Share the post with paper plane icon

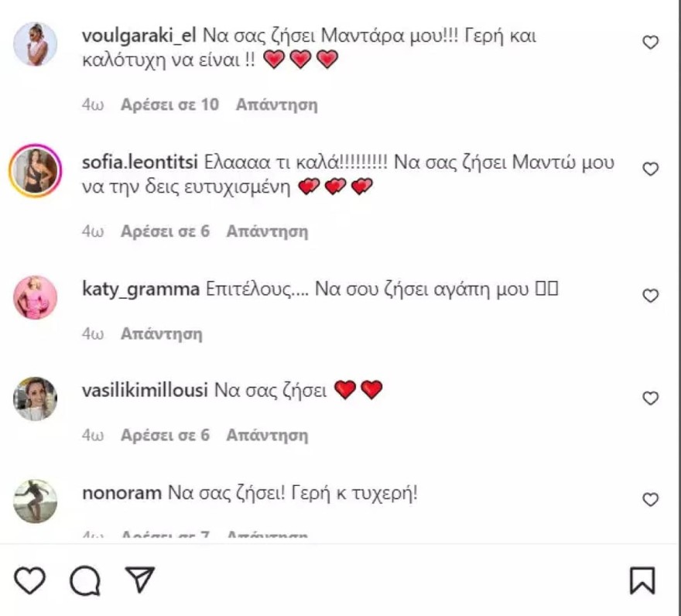(x=141, y=580)
